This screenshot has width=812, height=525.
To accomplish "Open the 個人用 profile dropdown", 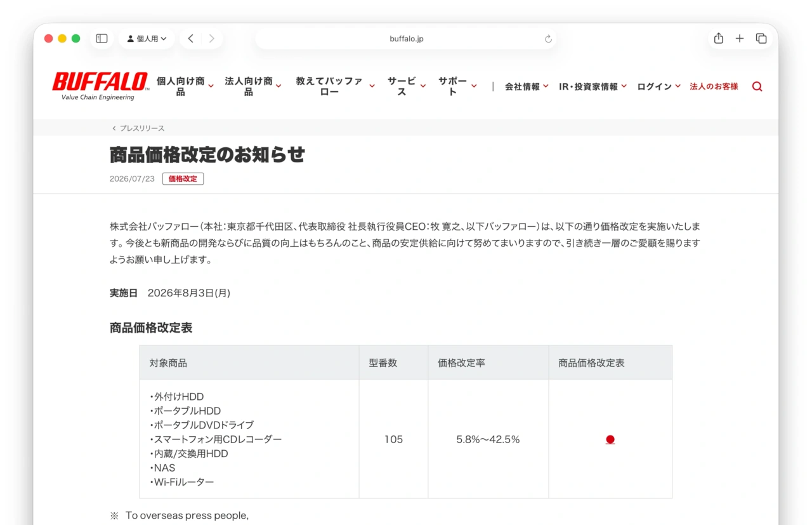I will point(147,39).
